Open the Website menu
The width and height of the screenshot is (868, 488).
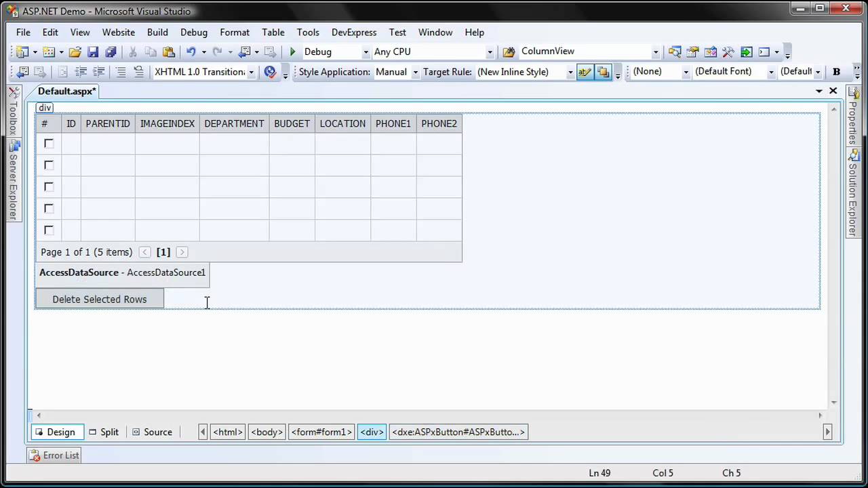point(119,32)
